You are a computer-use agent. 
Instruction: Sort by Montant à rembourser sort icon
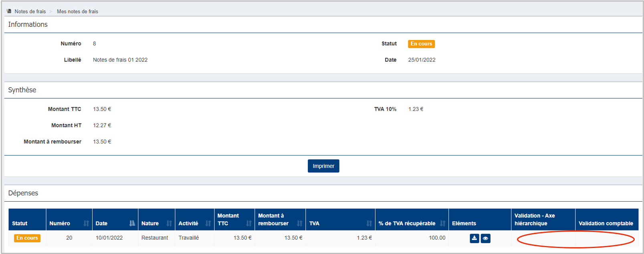[x=299, y=223]
